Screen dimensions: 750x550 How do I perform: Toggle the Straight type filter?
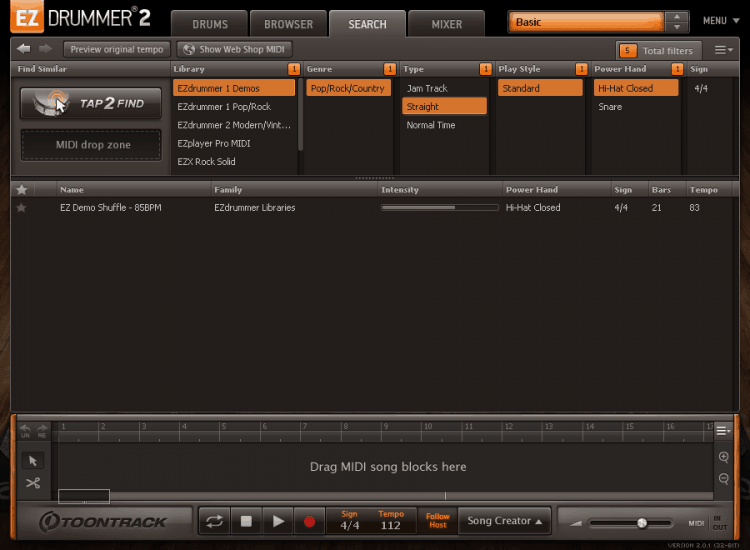[444, 106]
